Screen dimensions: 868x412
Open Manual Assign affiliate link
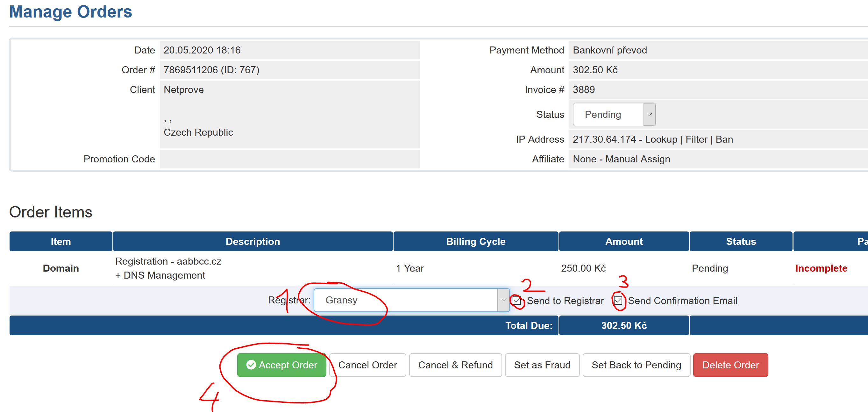[637, 159]
